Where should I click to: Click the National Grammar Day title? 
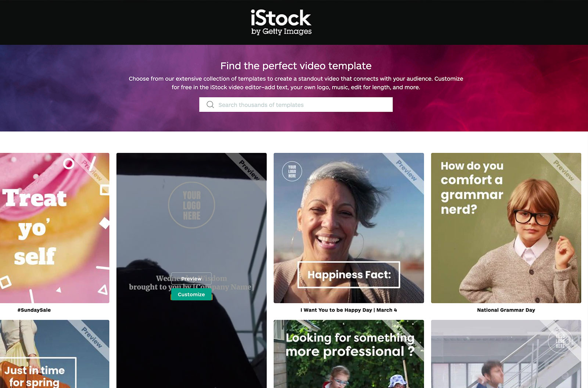pos(506,310)
